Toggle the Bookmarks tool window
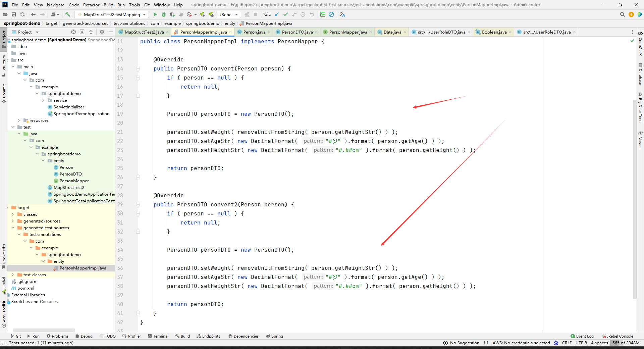The width and height of the screenshot is (644, 349). 4,256
